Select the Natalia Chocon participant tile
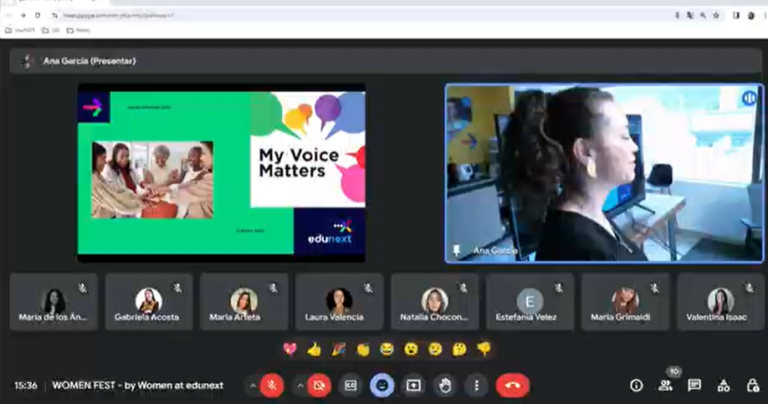The image size is (768, 404). [x=434, y=302]
